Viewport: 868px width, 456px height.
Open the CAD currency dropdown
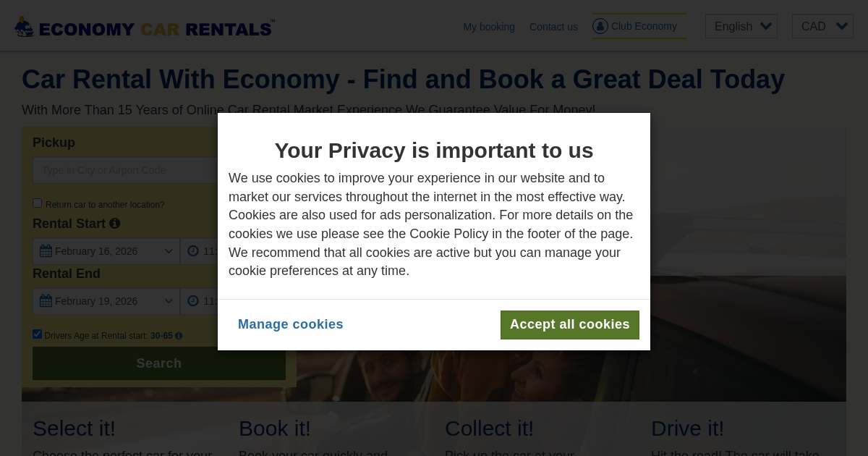pyautogui.click(x=822, y=26)
